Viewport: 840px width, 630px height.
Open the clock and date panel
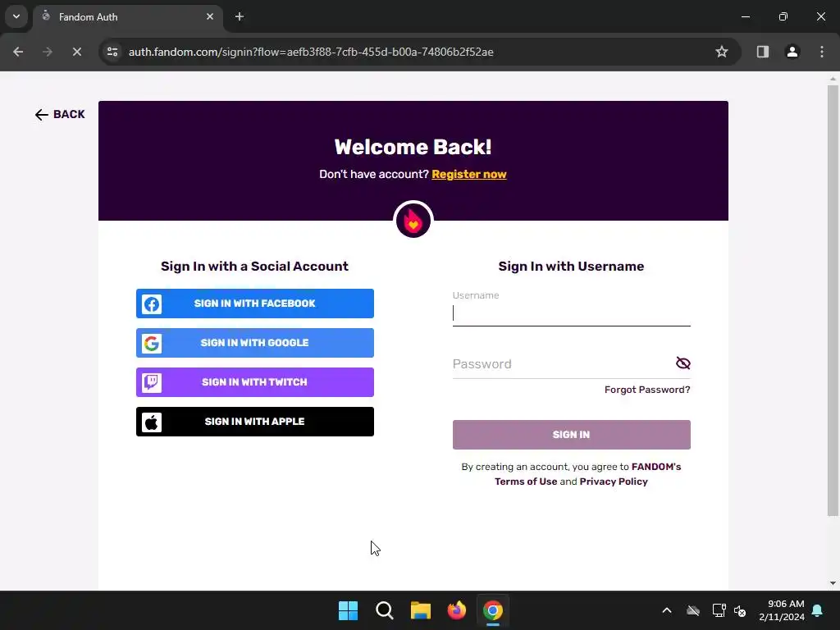click(782, 610)
